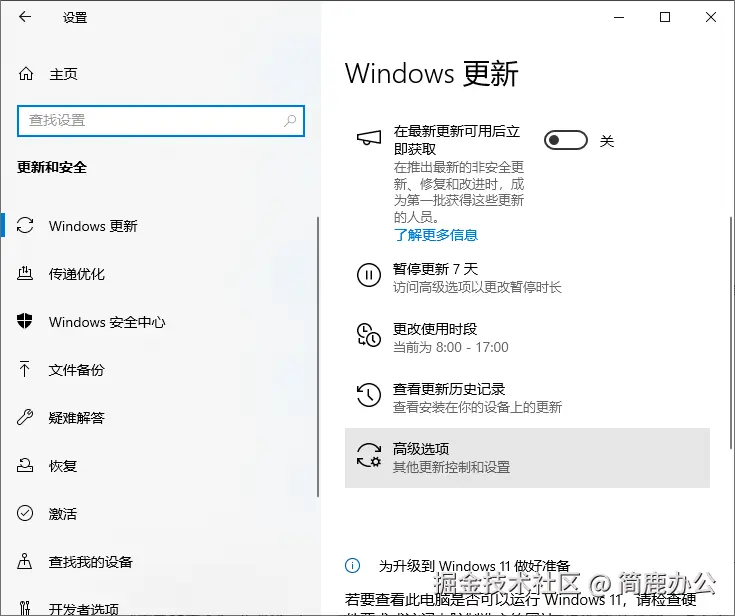Minimize the 设置 window
This screenshot has height=616, width=735.
(619, 17)
